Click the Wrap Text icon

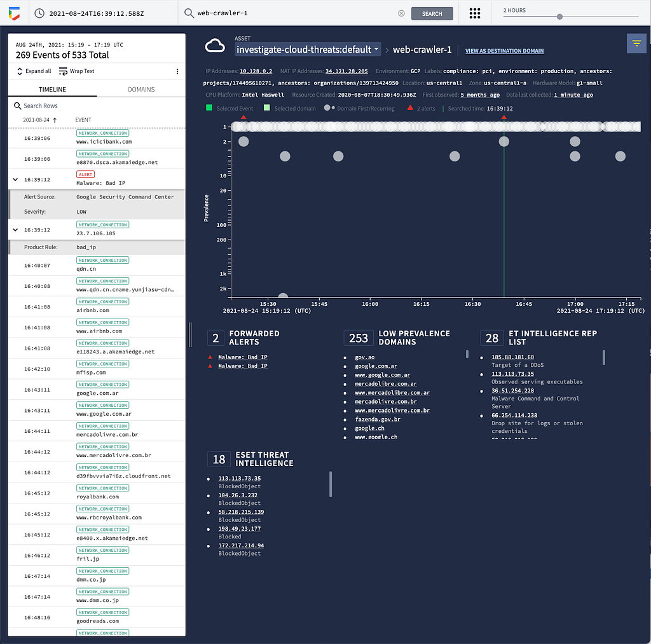point(63,71)
